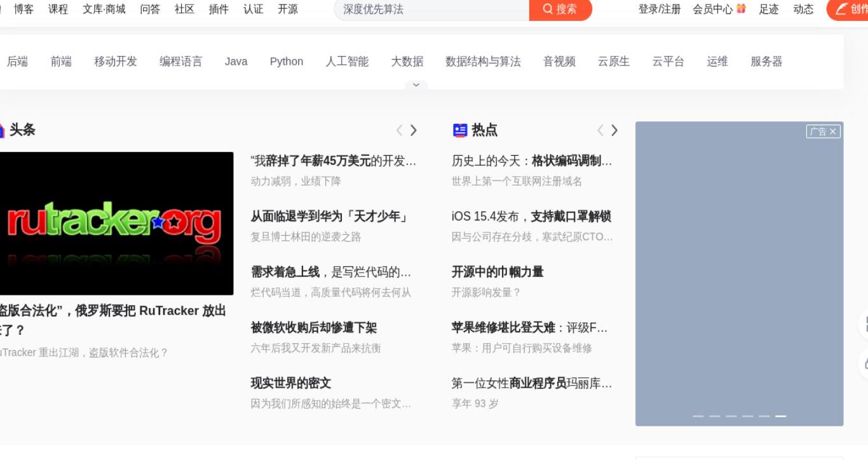
Task: Click 动力减弱，业绩下降 subtitle
Action: pos(296,181)
